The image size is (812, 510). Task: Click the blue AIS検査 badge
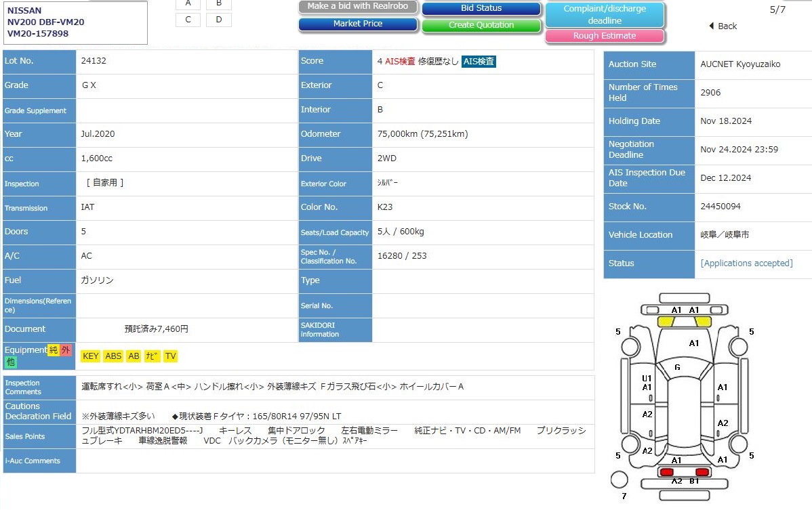click(479, 62)
